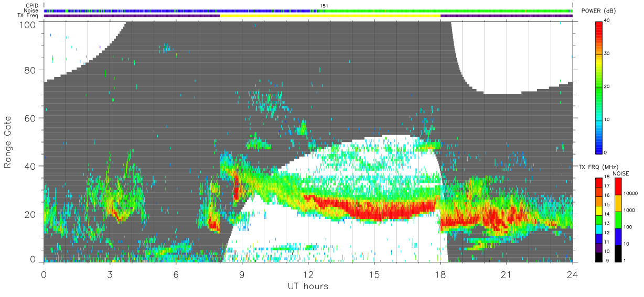644x297 pixels.
Task: Click the Noise row label
Action: click(31, 10)
